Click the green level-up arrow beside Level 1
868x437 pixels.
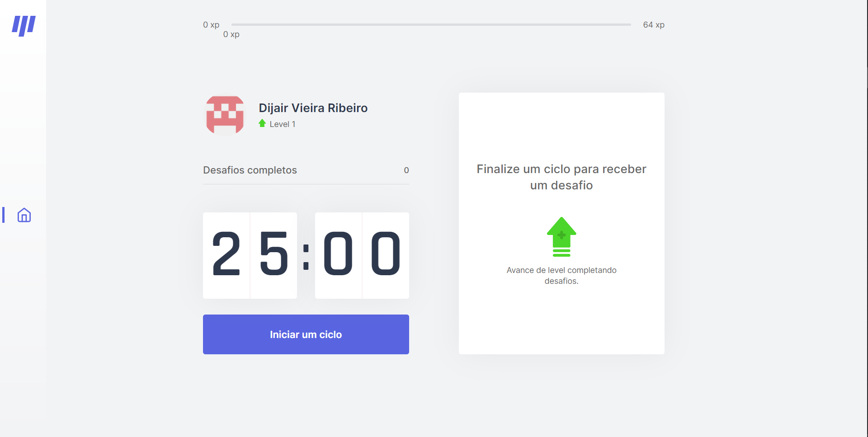(262, 123)
